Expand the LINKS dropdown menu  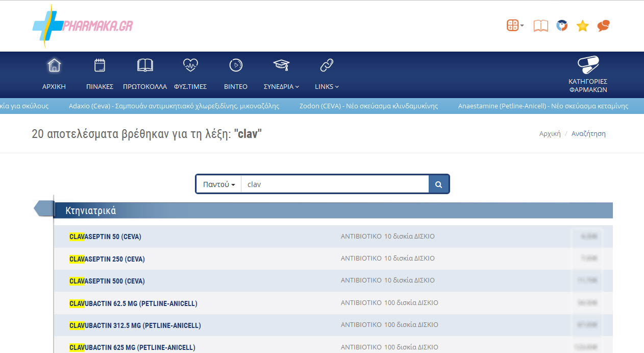pyautogui.click(x=327, y=75)
